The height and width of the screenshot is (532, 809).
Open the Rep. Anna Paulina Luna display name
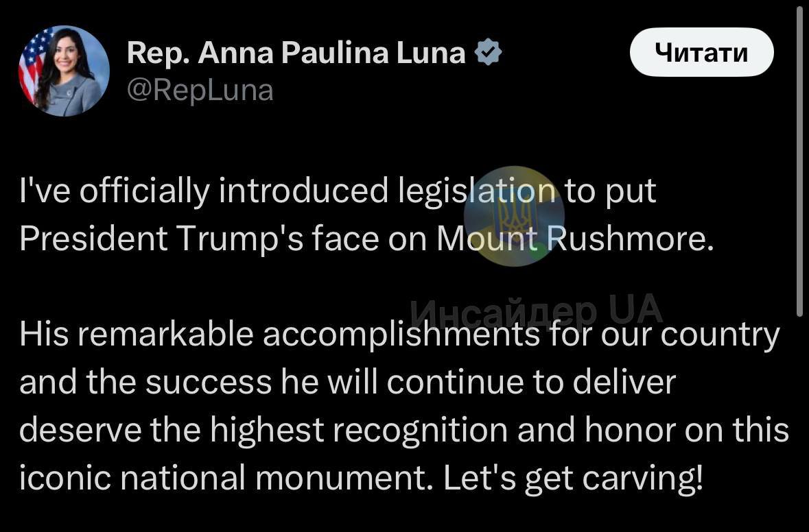(x=296, y=53)
